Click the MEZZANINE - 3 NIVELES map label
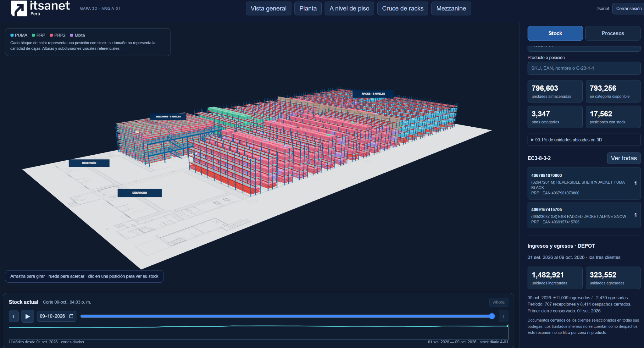The image size is (644, 348). (x=168, y=116)
